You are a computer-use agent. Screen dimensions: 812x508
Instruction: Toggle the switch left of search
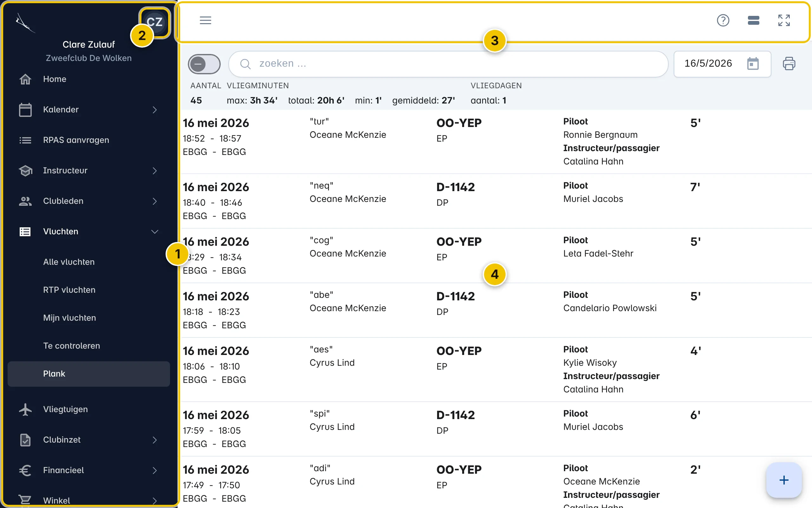click(x=204, y=64)
